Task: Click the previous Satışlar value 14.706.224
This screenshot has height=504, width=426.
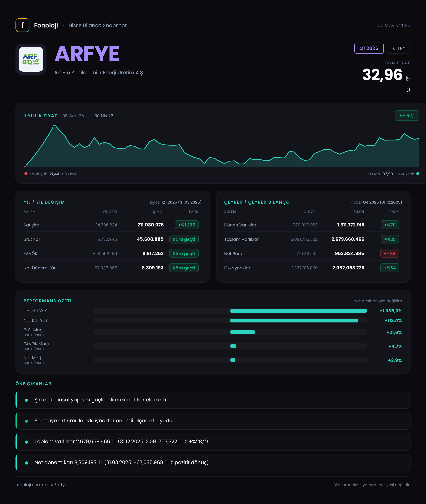Action: 106,225
